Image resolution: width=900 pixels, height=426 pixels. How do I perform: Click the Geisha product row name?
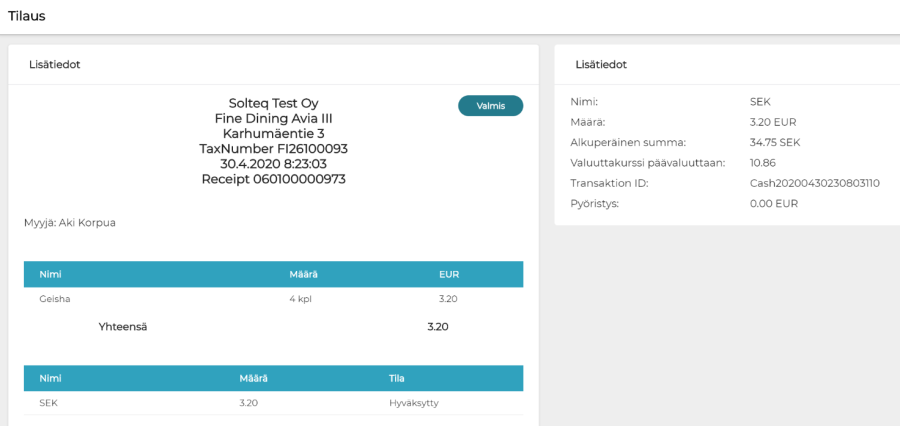coord(55,298)
